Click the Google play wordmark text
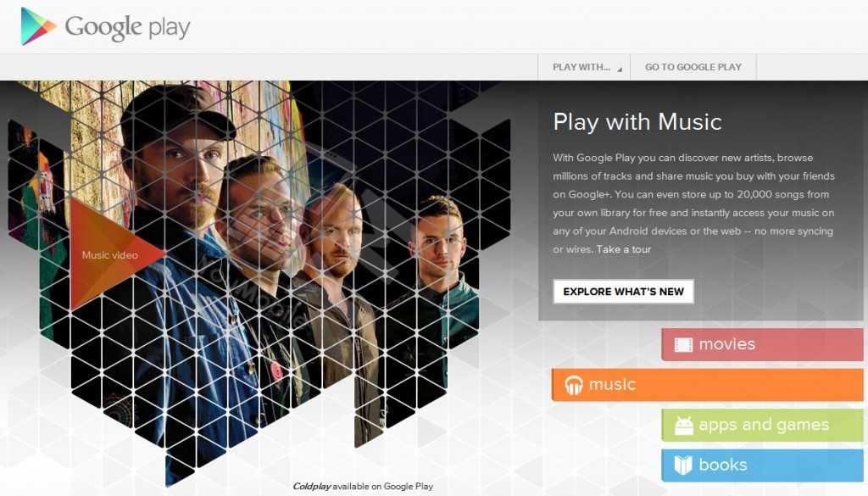The image size is (868, 496). 127,28
